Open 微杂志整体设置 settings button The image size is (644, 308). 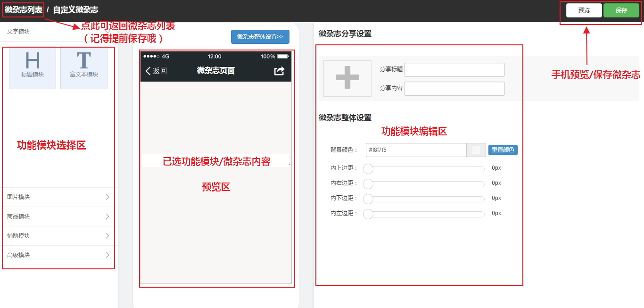coord(260,37)
